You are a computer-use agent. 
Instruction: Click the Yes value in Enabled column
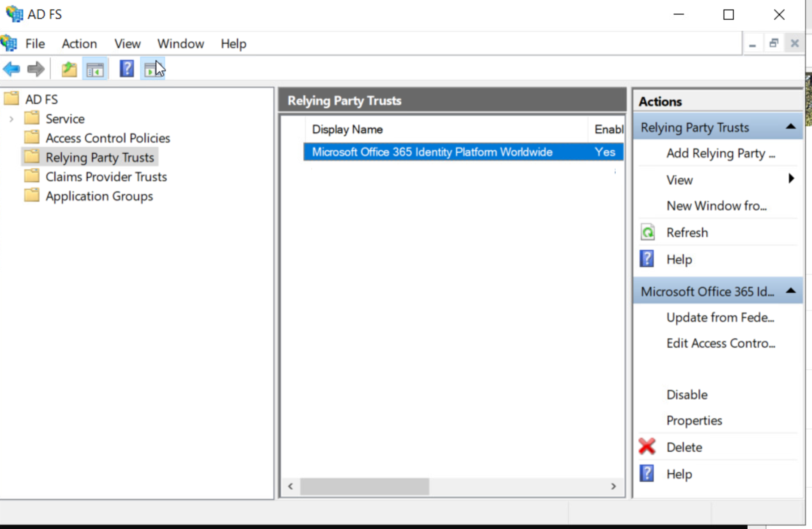pyautogui.click(x=604, y=152)
